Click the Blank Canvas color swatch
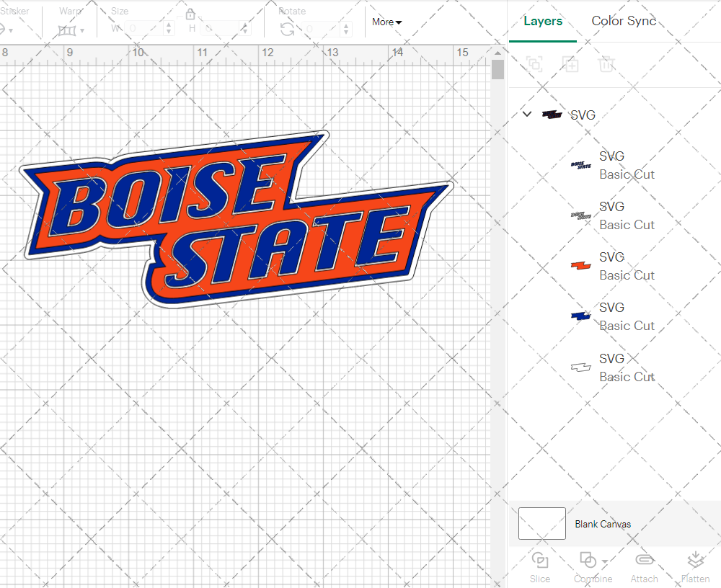The width and height of the screenshot is (721, 588). coord(541,524)
